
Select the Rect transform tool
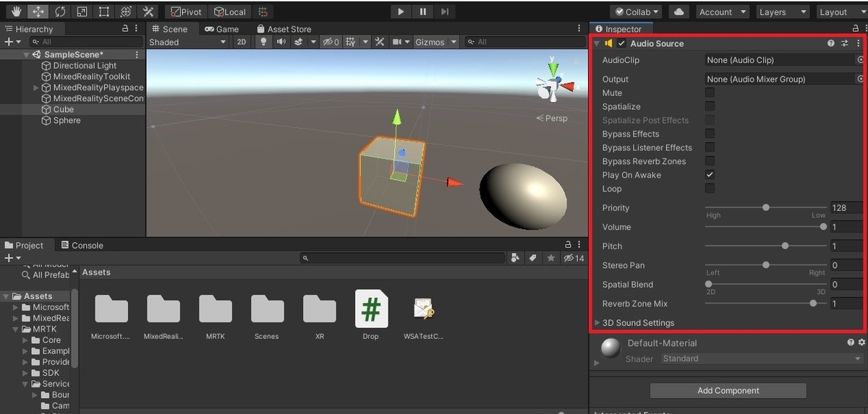[103, 12]
